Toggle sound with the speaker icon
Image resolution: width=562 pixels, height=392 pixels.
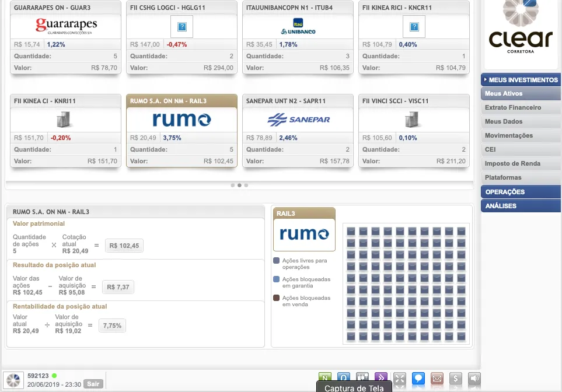pos(474,379)
